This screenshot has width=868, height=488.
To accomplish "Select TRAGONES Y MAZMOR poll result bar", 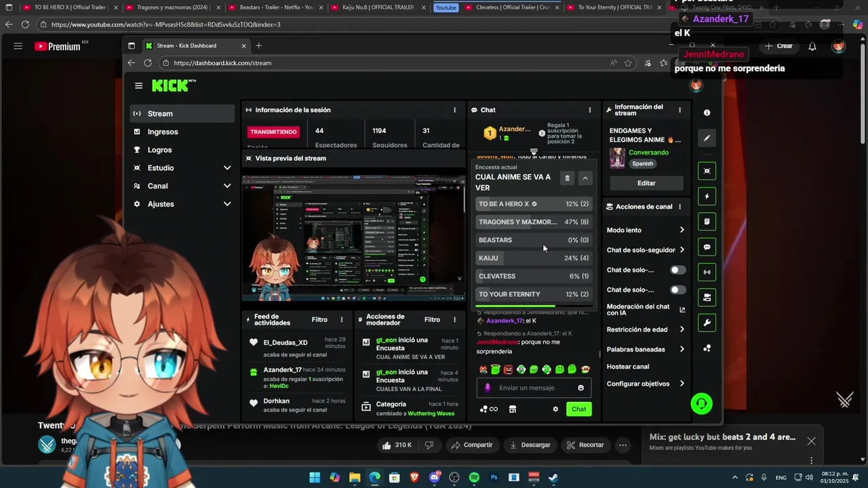I will click(x=534, y=222).
